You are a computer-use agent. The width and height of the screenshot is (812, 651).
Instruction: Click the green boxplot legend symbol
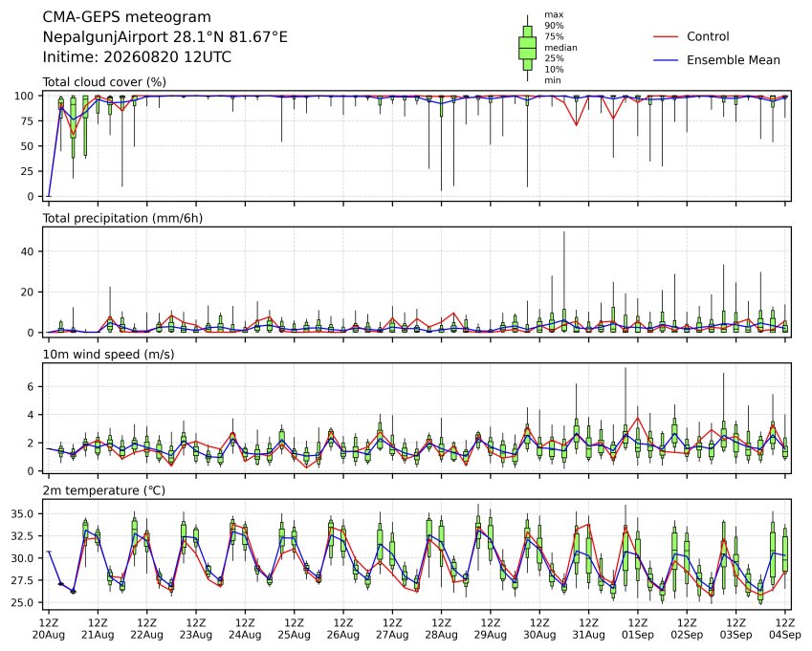pyautogui.click(x=527, y=48)
